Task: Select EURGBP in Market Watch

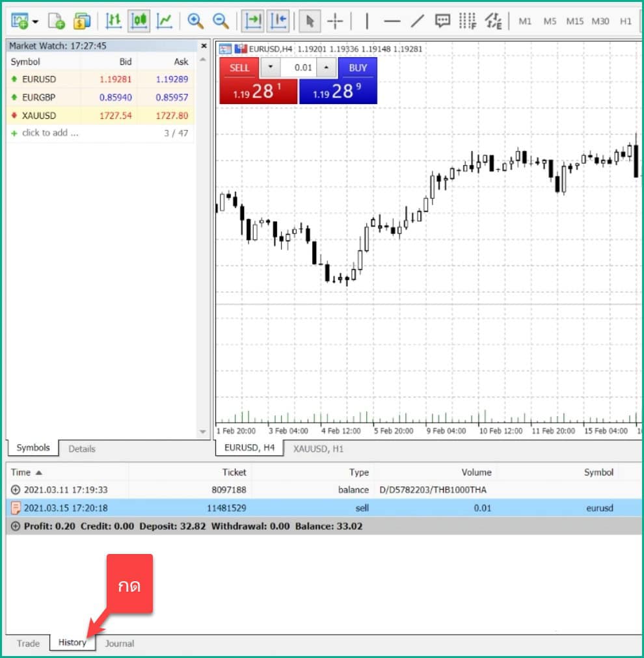Action: click(101, 98)
